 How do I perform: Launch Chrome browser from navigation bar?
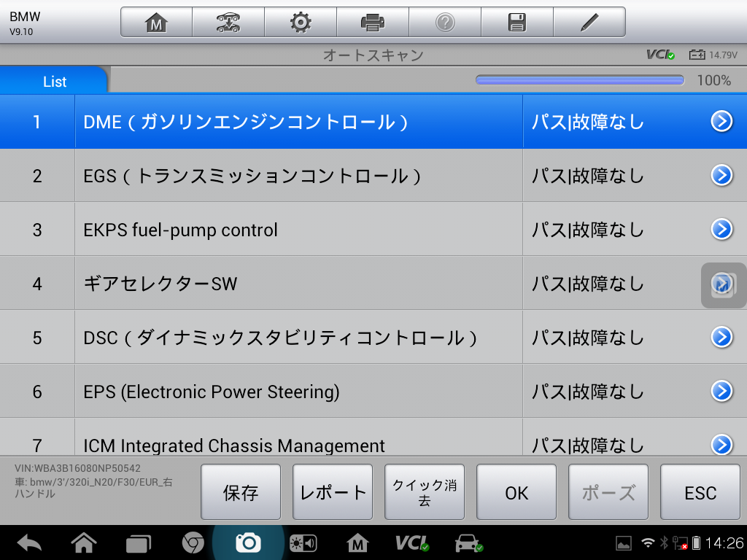click(x=193, y=542)
